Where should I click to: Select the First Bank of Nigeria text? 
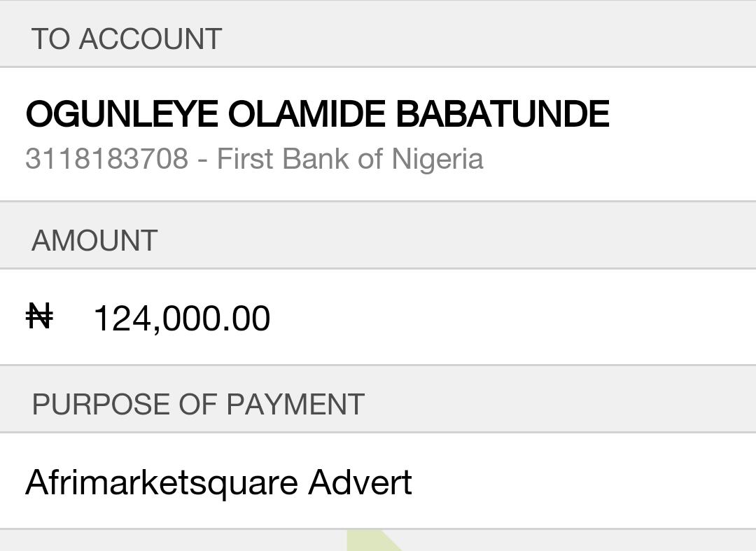tap(350, 159)
